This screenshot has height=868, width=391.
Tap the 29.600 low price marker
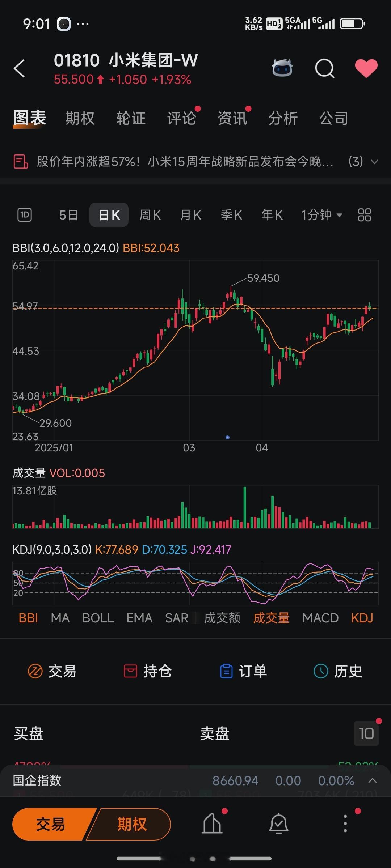[x=55, y=423]
